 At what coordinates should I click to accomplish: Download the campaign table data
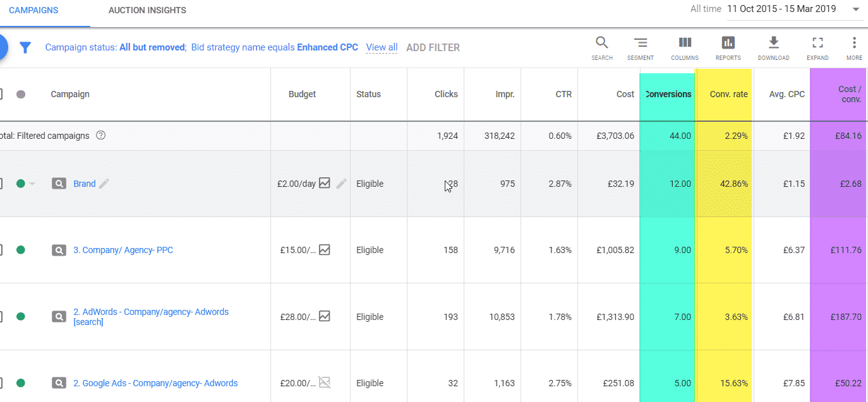pyautogui.click(x=773, y=44)
